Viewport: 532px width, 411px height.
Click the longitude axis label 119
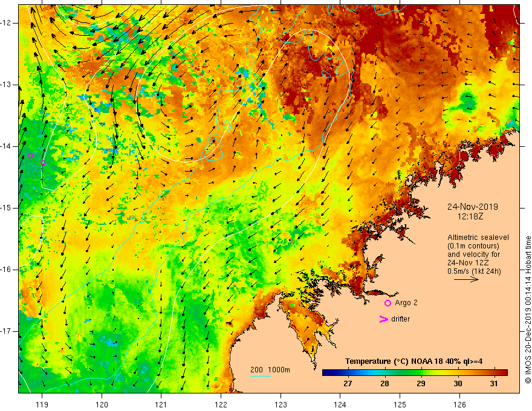(x=42, y=404)
